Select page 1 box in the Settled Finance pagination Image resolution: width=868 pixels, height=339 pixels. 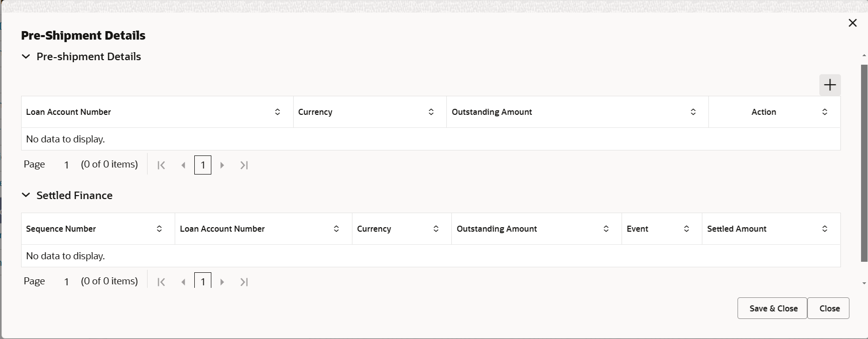coord(203,281)
